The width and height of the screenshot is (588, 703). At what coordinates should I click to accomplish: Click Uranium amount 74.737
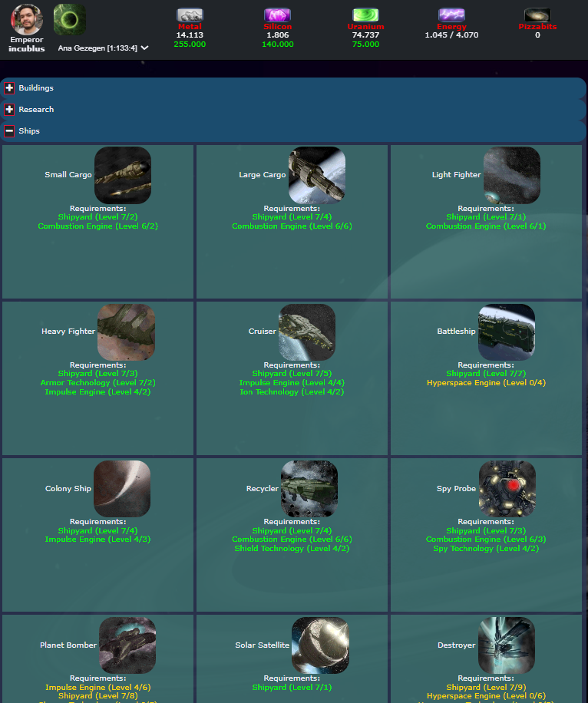coord(365,35)
